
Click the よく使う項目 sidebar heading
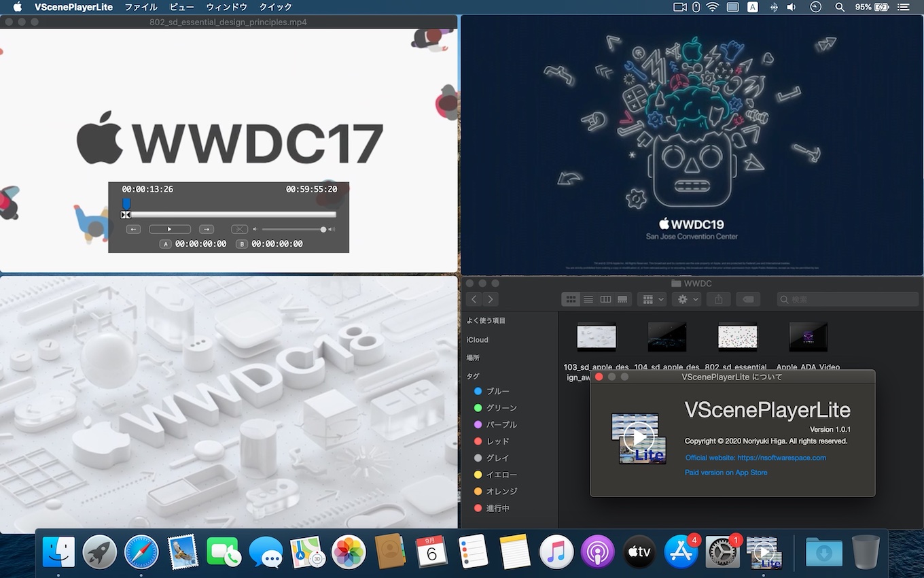pos(486,320)
